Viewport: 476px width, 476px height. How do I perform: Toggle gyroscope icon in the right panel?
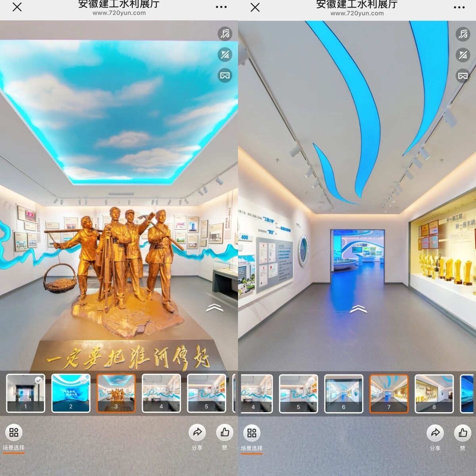pos(463,55)
